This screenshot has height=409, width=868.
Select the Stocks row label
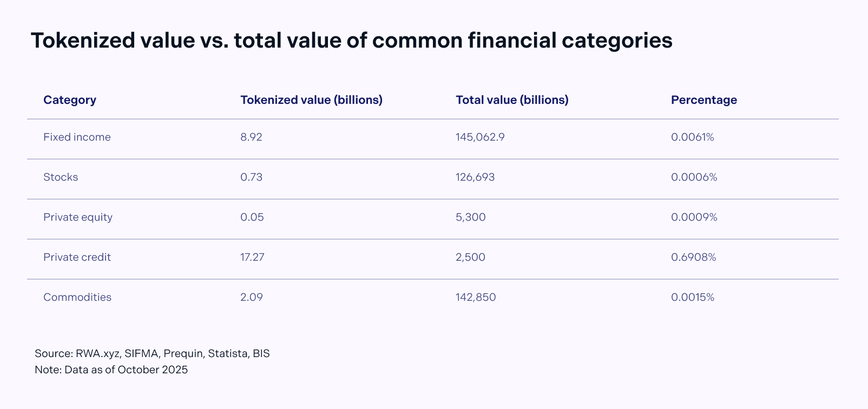(61, 177)
